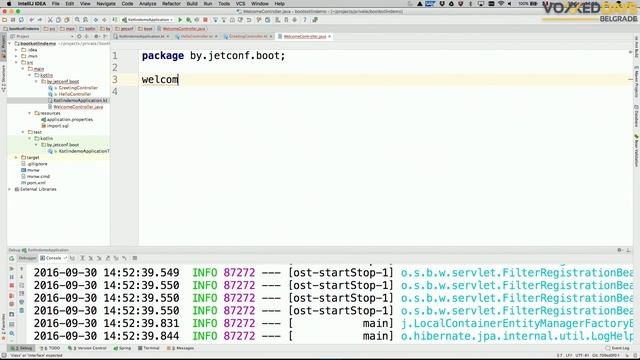
Task: Open the TODO tool window
Action: (50, 348)
